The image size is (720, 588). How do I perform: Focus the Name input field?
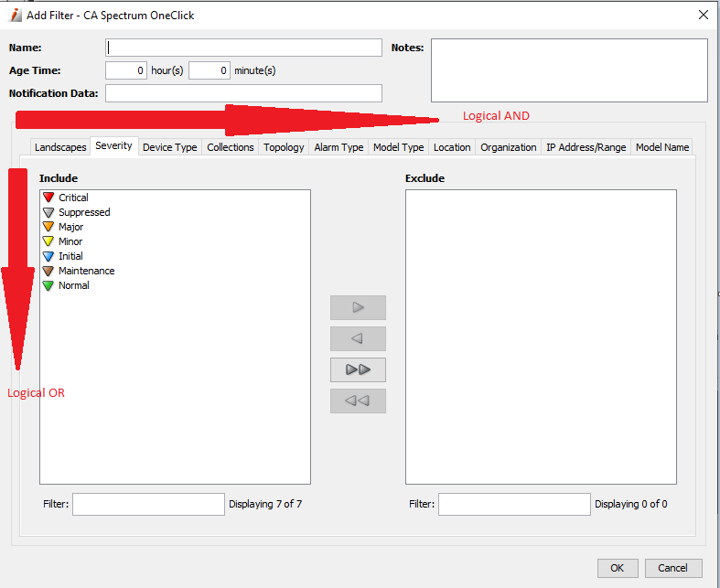tap(244, 48)
